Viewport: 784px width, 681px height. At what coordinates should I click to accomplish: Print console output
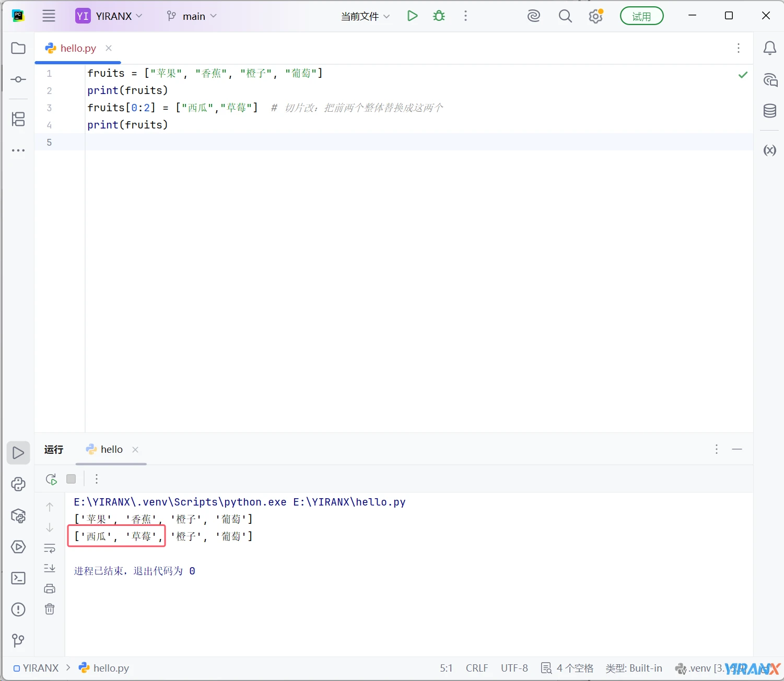[x=50, y=589]
